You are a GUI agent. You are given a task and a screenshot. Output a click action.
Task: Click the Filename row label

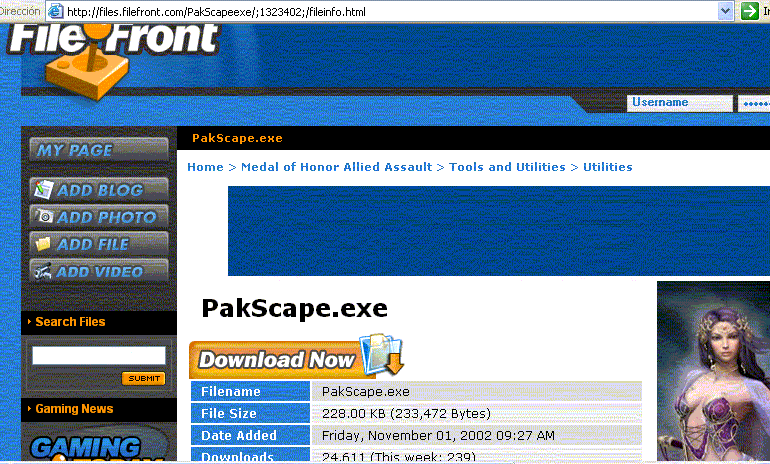pos(250,391)
